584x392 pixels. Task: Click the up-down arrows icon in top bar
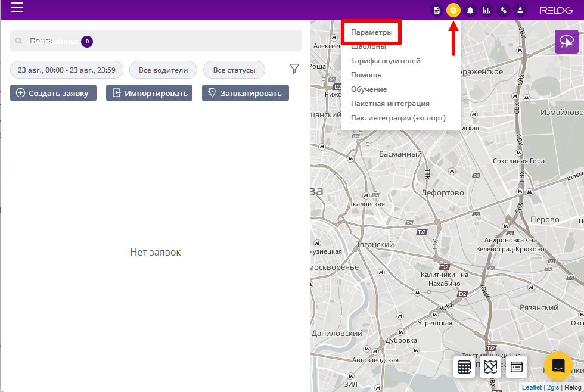pyautogui.click(x=504, y=10)
